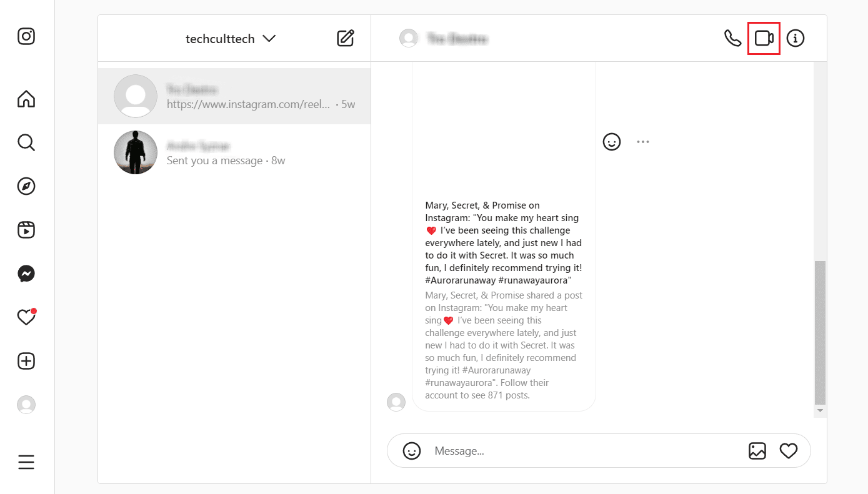
Task: Open Search in the left sidebar
Action: [26, 142]
